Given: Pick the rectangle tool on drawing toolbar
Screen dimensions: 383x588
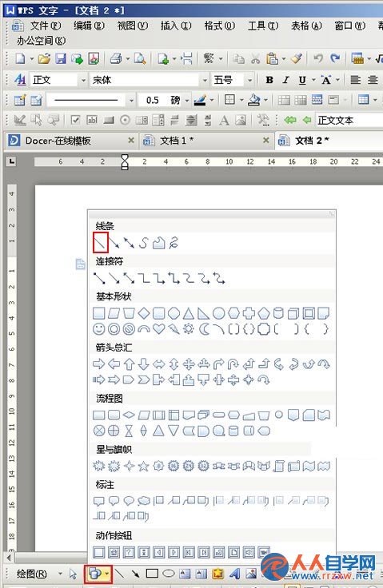Looking at the screenshot, I should point(152,574).
